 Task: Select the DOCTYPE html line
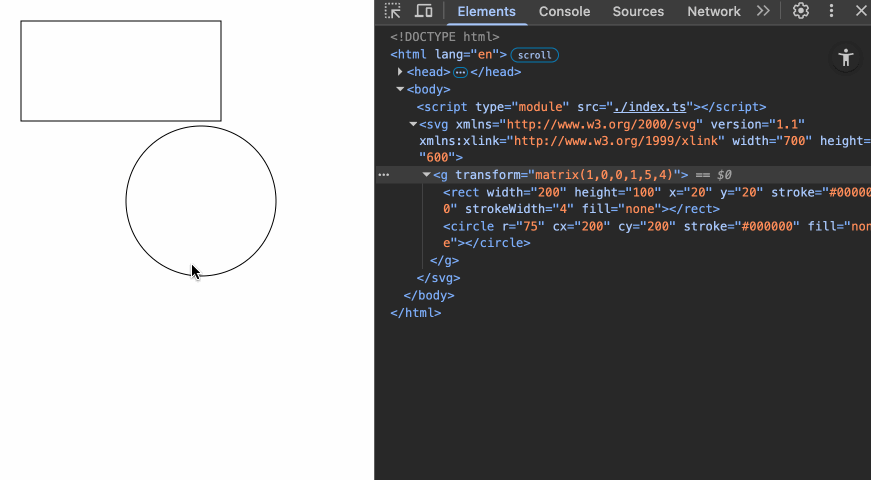(444, 37)
